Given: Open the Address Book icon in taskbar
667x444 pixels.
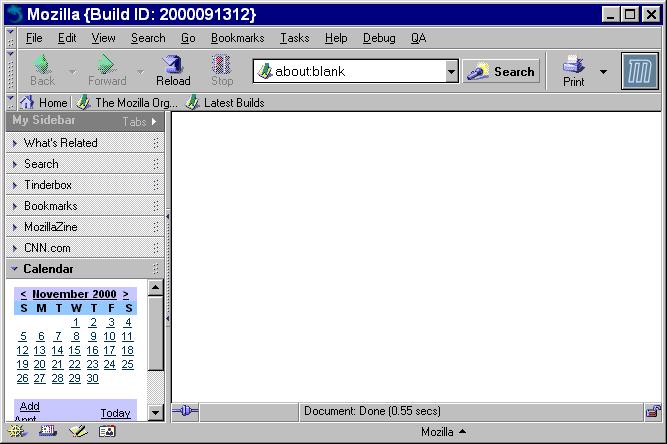Looking at the screenshot, I should point(107,432).
